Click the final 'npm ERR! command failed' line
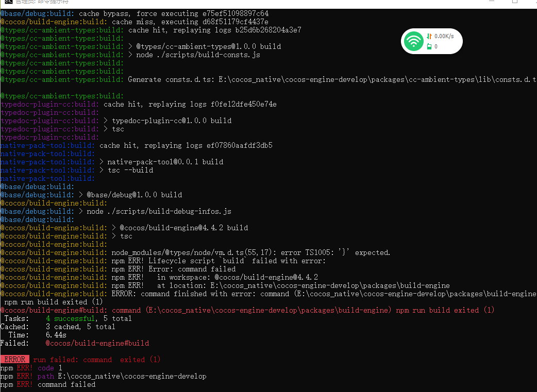537x392 pixels. [48, 384]
